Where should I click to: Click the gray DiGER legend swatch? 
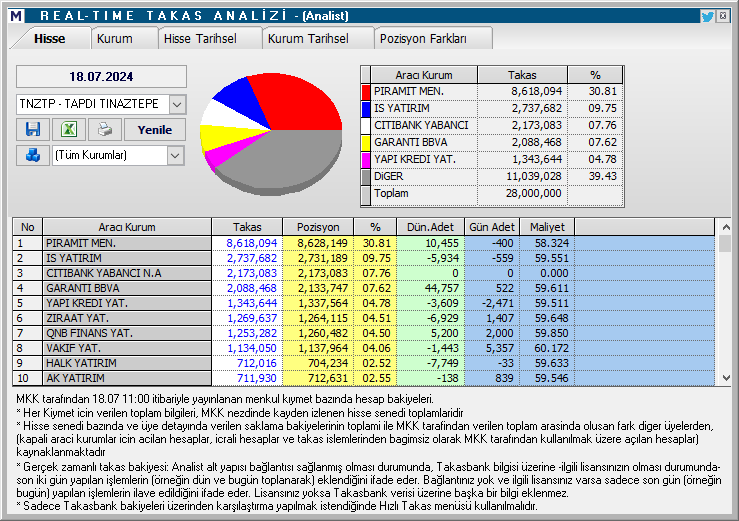coord(366,177)
